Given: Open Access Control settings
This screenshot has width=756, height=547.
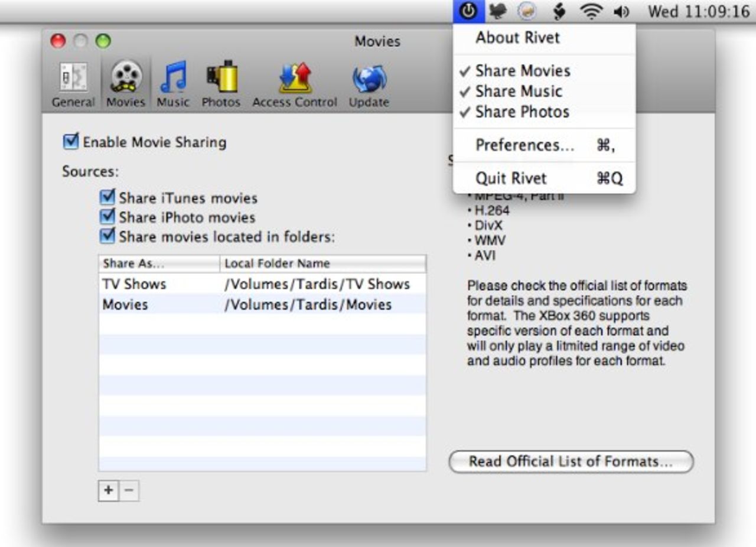Looking at the screenshot, I should (294, 85).
